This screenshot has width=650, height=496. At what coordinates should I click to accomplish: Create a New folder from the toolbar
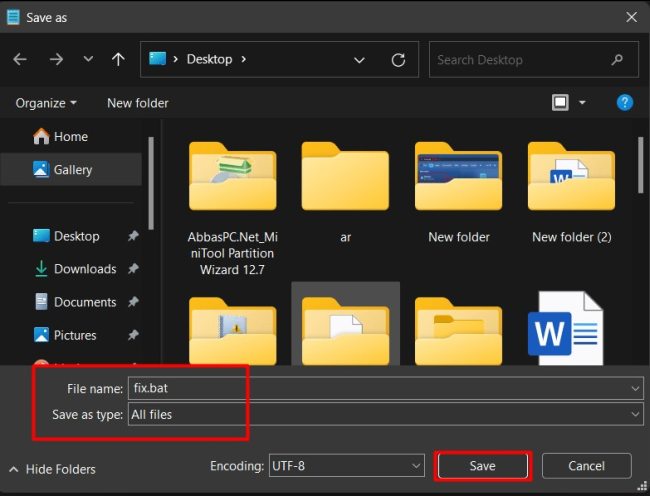[138, 103]
